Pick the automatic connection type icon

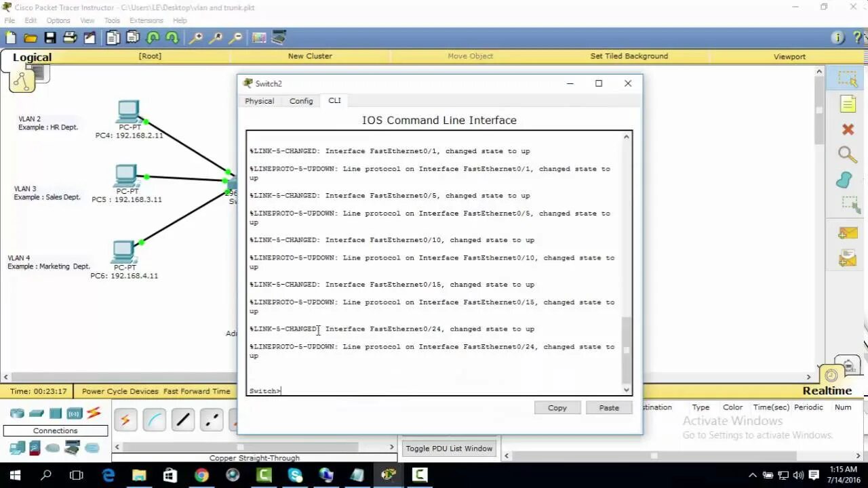[x=125, y=420]
